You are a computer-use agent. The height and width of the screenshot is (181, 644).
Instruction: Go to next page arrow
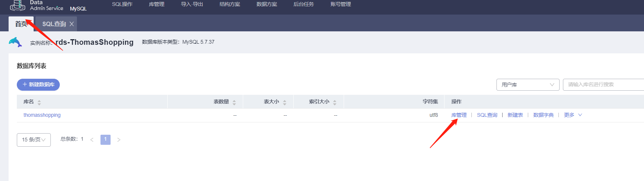119,140
